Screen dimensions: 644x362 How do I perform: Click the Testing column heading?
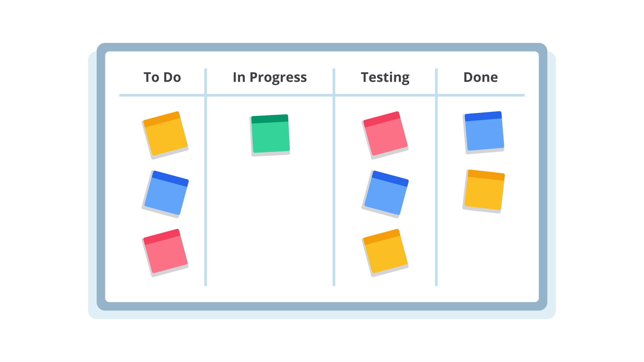coord(385,77)
